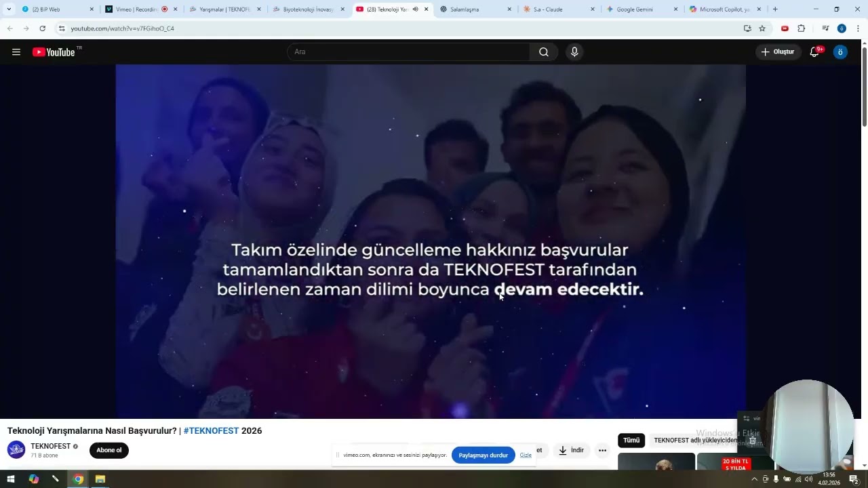The height and width of the screenshot is (488, 868).
Task: Click the address bar URL
Action: coord(123,28)
